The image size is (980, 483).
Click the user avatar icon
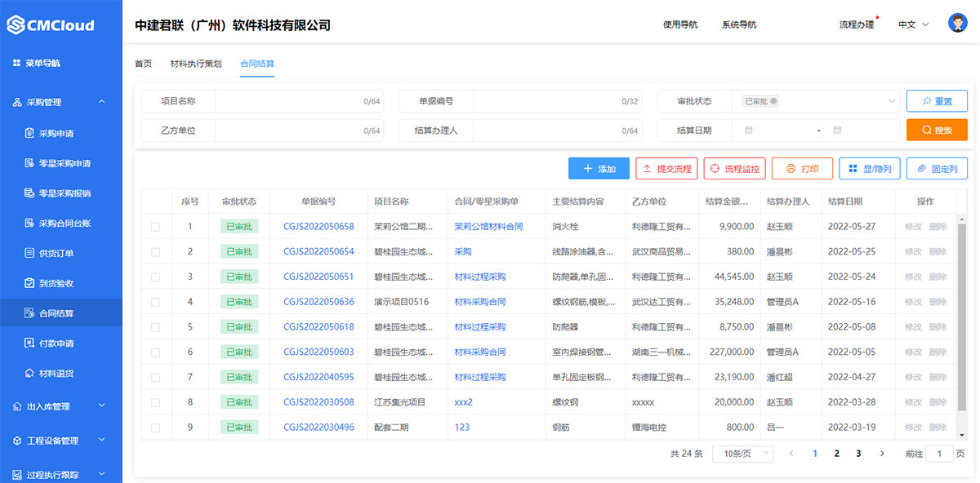click(957, 24)
